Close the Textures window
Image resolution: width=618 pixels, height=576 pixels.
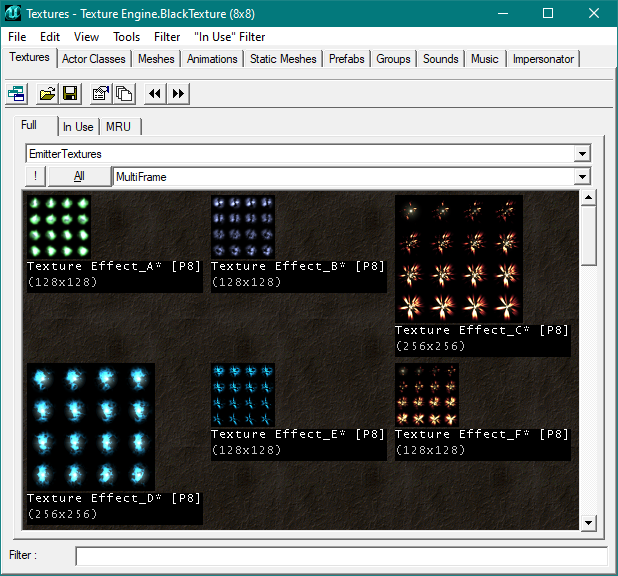(x=594, y=13)
